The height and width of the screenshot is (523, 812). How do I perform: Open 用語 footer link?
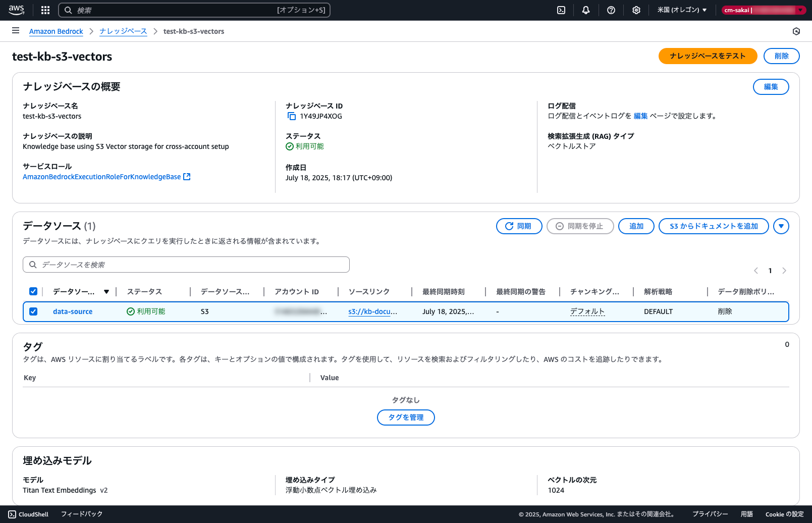click(x=747, y=514)
